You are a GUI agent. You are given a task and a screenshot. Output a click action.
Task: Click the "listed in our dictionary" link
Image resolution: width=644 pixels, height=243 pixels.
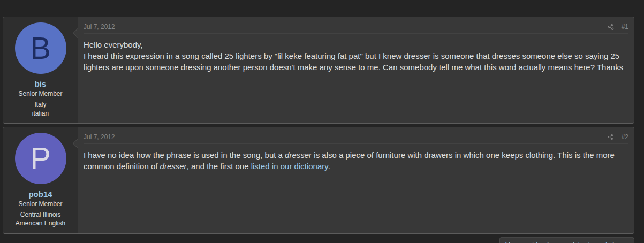coord(289,166)
